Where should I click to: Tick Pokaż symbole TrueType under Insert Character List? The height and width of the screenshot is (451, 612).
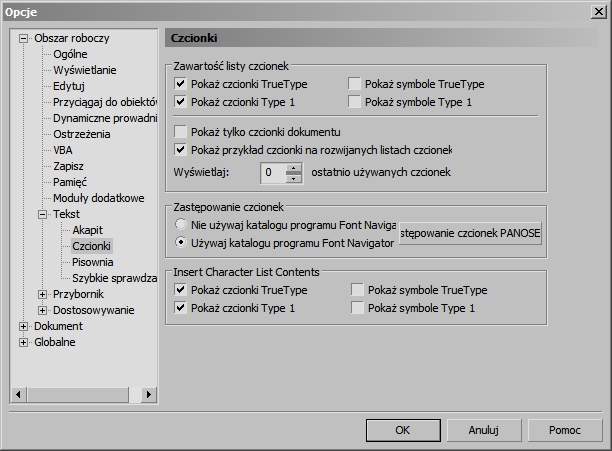pyautogui.click(x=359, y=290)
